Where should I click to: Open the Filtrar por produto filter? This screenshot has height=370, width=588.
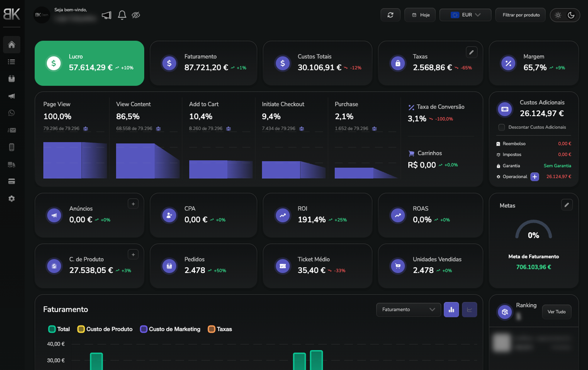pos(520,15)
